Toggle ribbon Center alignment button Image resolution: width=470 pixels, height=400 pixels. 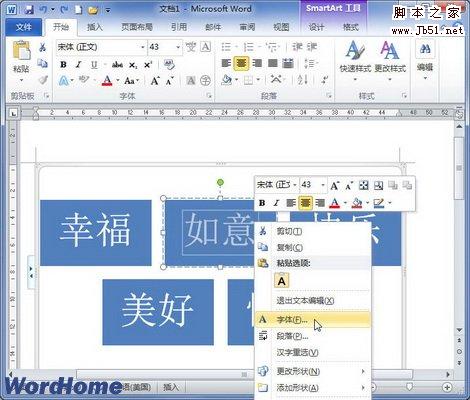click(x=242, y=63)
